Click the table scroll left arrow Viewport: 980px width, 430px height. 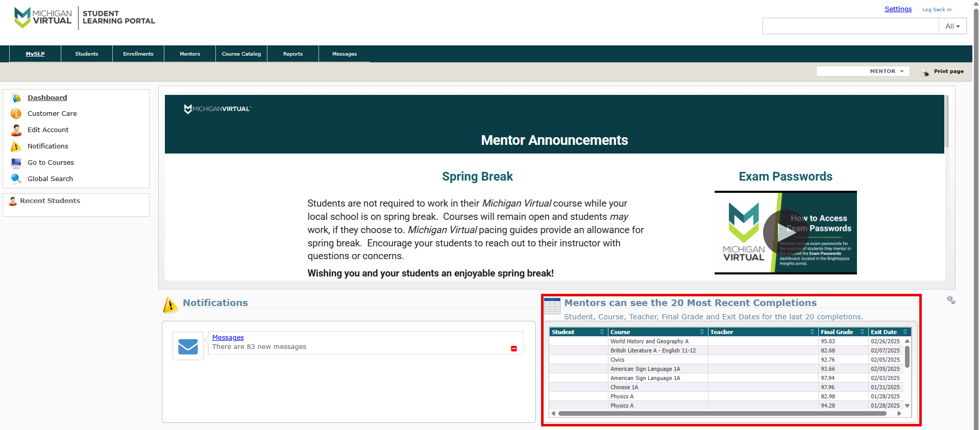[x=553, y=414]
